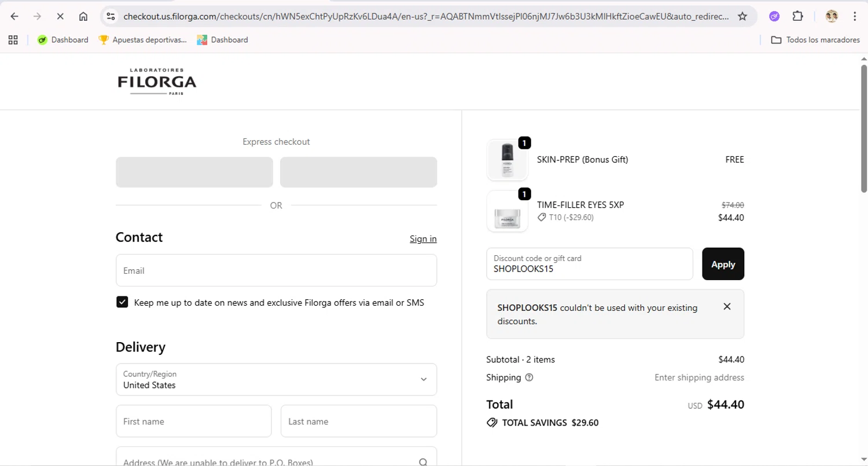The height and width of the screenshot is (466, 868).
Task: Open the Extensions puzzle icon
Action: tap(797, 16)
